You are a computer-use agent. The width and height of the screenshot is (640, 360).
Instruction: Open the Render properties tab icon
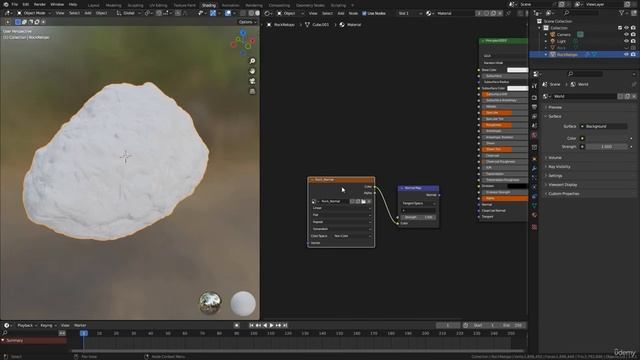point(534,97)
